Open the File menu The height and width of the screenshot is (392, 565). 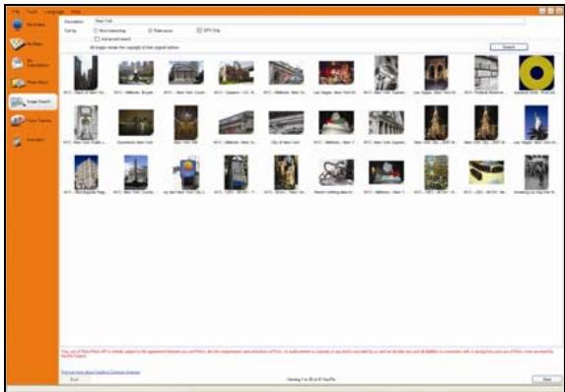tap(16, 12)
